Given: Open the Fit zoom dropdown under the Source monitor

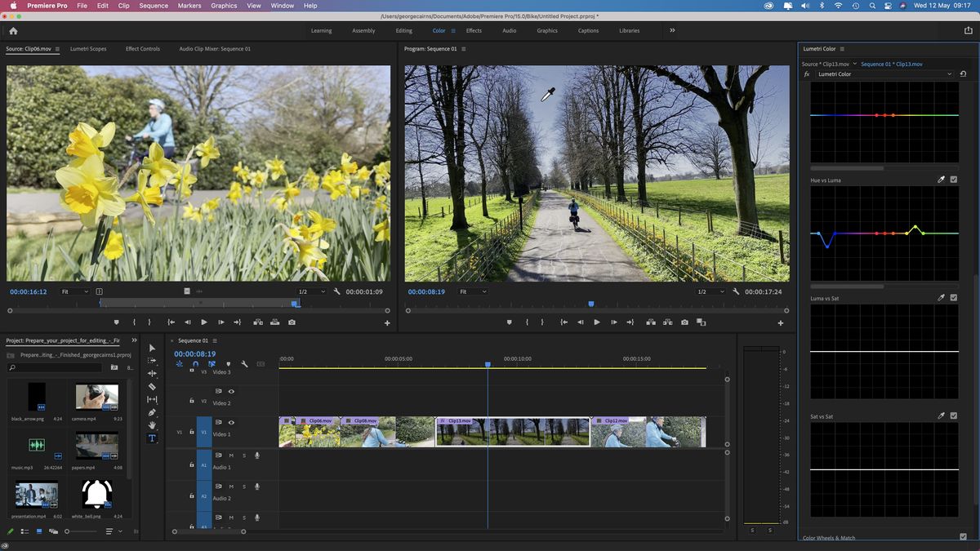Looking at the screenshot, I should point(77,291).
